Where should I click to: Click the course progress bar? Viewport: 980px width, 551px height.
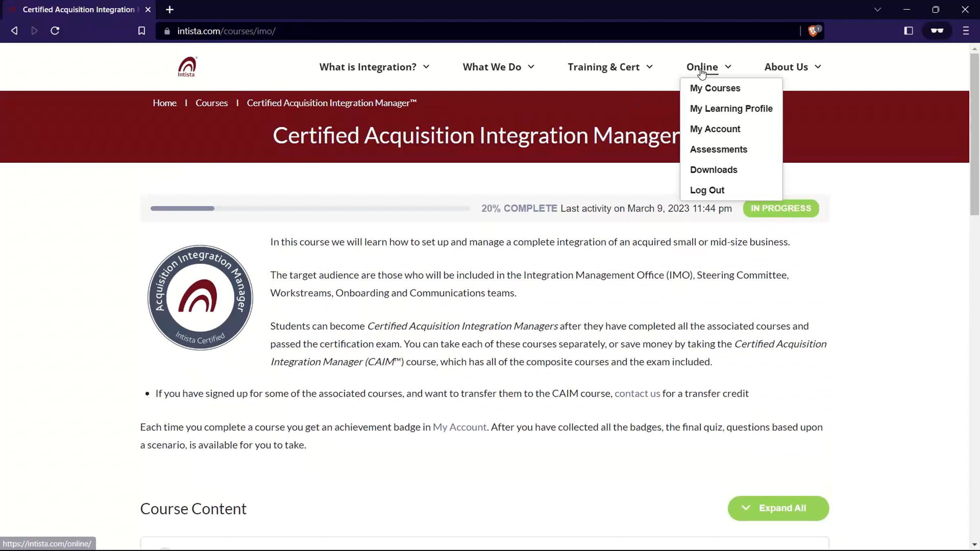(x=310, y=208)
